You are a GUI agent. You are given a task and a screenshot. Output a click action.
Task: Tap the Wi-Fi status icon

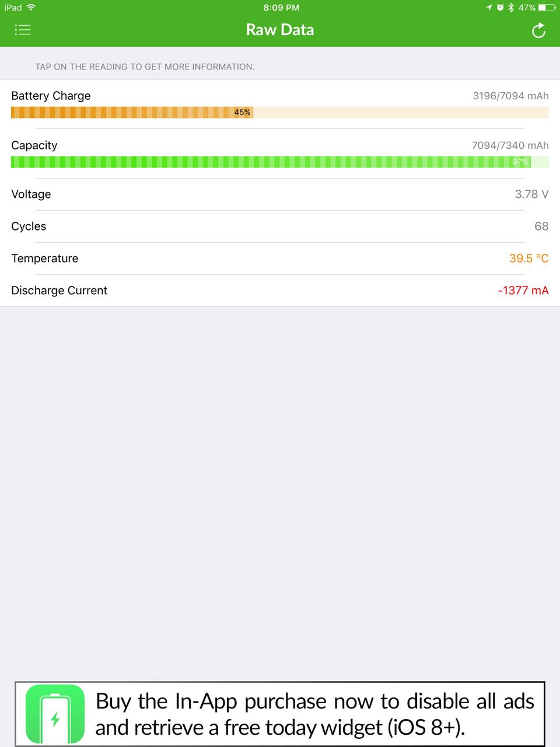pos(31,8)
